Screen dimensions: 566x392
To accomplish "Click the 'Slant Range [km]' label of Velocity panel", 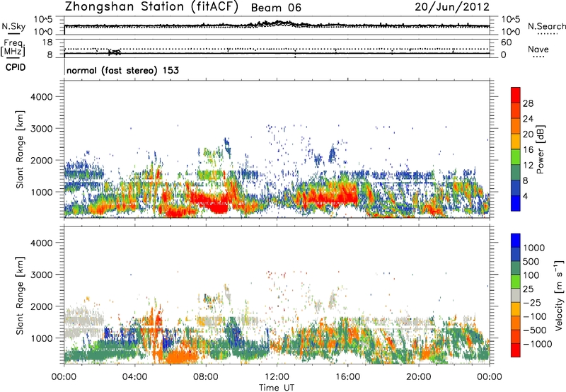I will (x=20, y=295).
